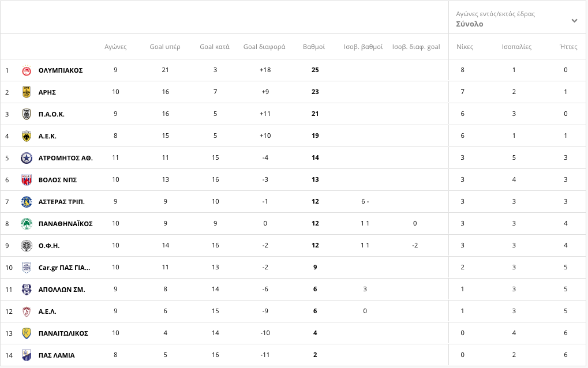Open the ΑΣΤΕΡΑΣ ΤΡΙΠ. team link

[x=62, y=202]
